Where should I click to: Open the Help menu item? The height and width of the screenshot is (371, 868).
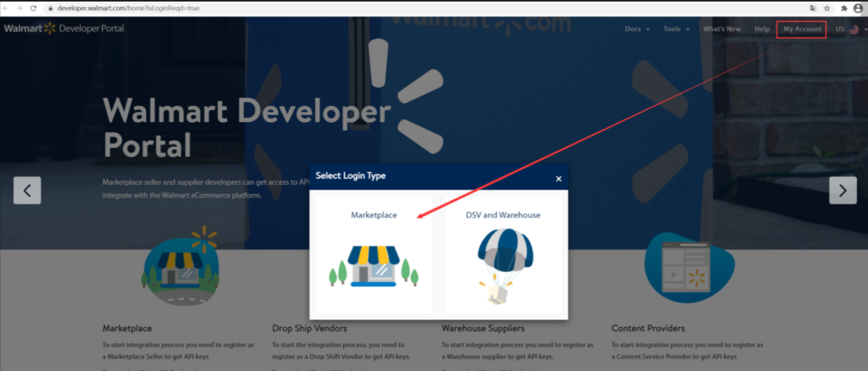(762, 30)
